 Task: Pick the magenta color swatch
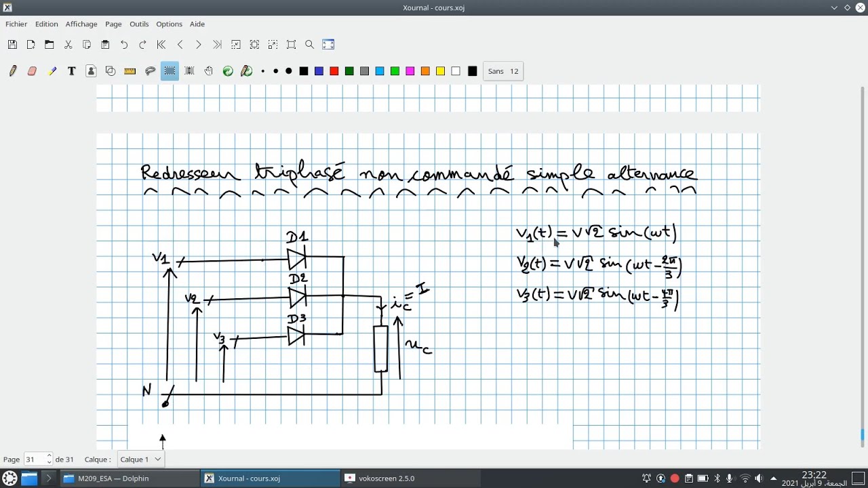click(410, 71)
